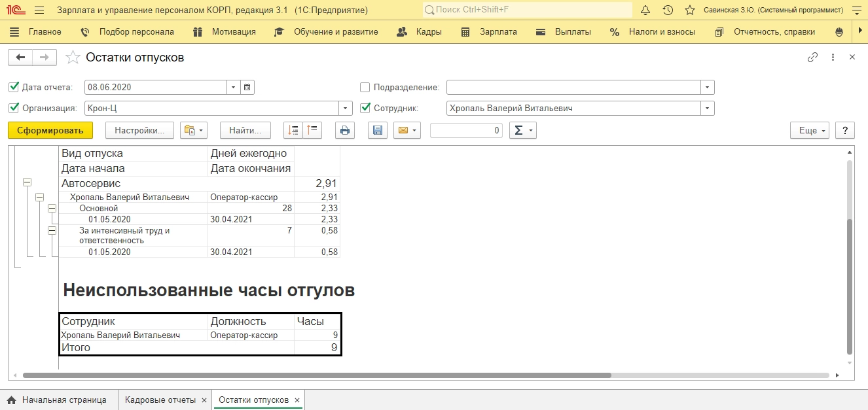This screenshot has width=868, height=410.
Task: Expand all groups icon
Action: pos(293,131)
